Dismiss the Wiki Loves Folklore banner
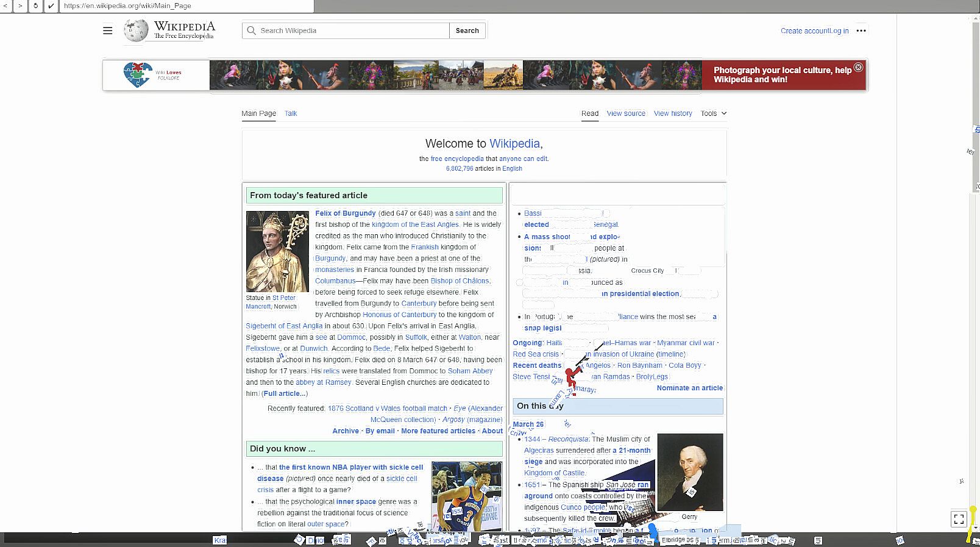This screenshot has width=980, height=547. tap(858, 67)
